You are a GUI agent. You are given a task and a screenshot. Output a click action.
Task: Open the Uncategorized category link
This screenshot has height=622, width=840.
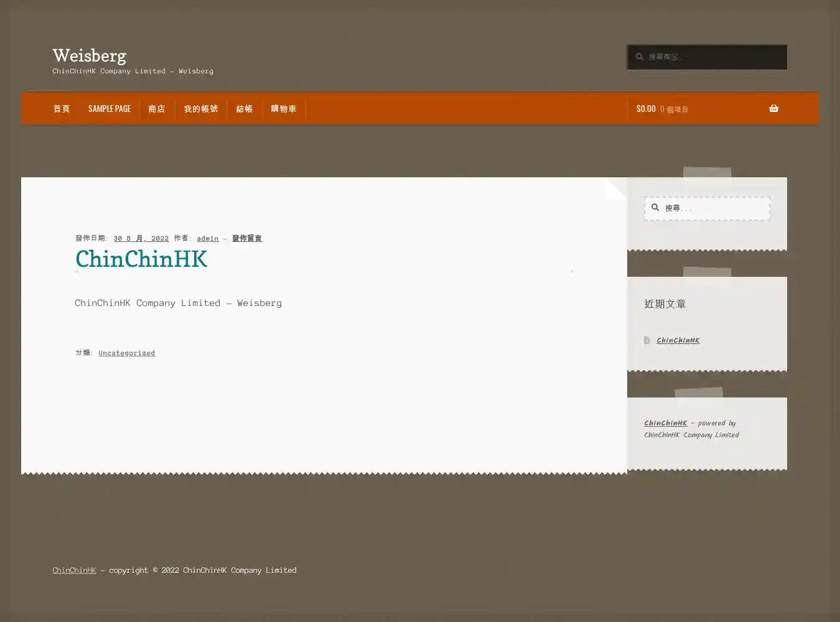coord(127,353)
